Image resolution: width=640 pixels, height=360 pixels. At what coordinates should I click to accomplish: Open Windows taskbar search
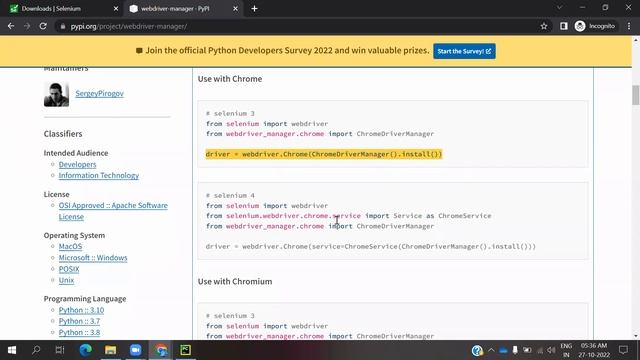36,350
